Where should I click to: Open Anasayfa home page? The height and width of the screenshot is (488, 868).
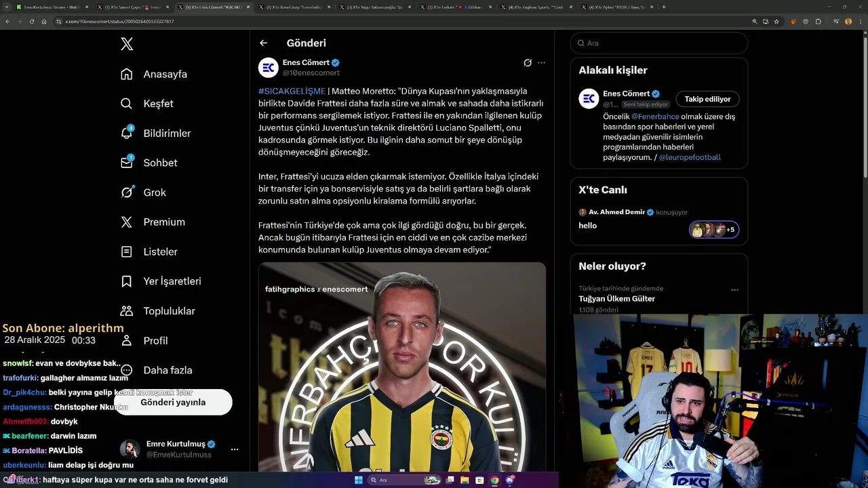(x=154, y=74)
